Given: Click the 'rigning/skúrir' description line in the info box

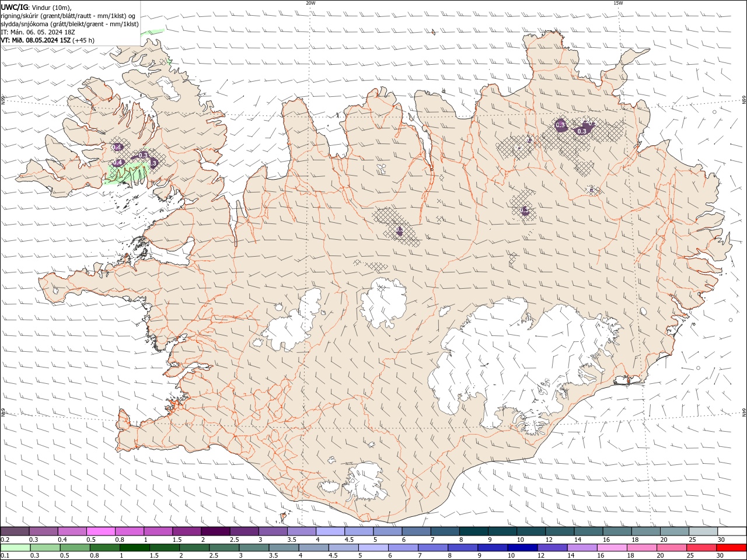Looking at the screenshot, I should click(x=69, y=16).
